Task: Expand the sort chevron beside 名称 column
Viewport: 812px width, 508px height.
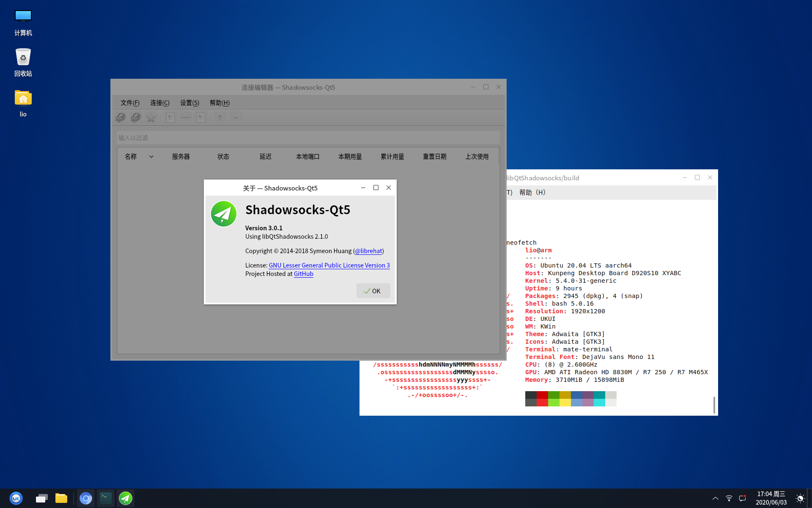Action: click(151, 157)
